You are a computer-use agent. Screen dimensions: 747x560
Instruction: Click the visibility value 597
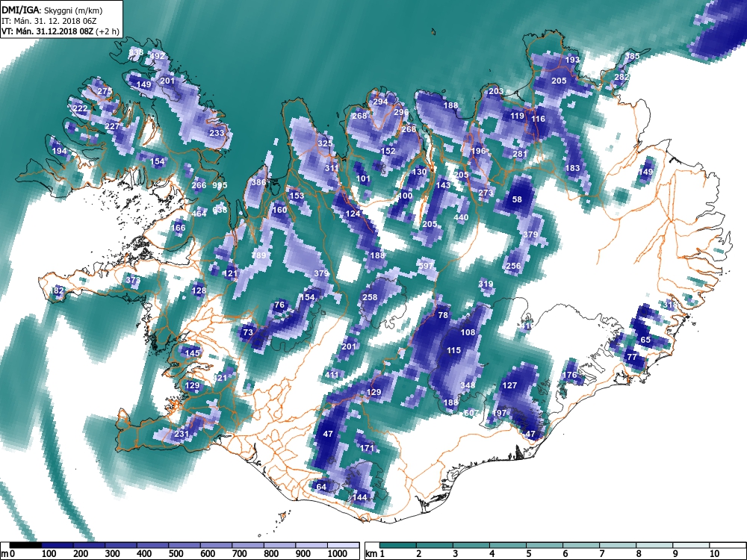point(427,266)
